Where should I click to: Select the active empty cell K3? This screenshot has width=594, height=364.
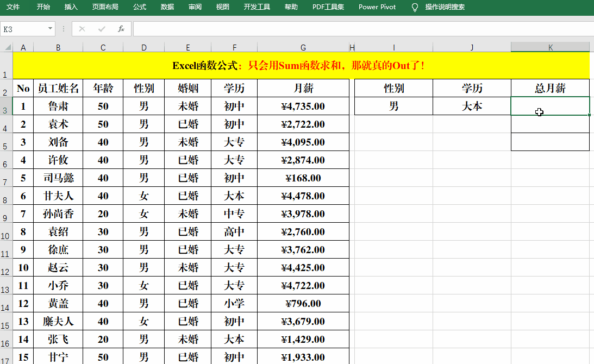pyautogui.click(x=550, y=106)
